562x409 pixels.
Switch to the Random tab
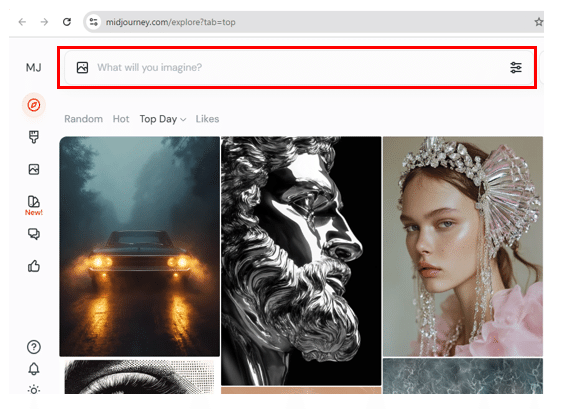(x=84, y=119)
